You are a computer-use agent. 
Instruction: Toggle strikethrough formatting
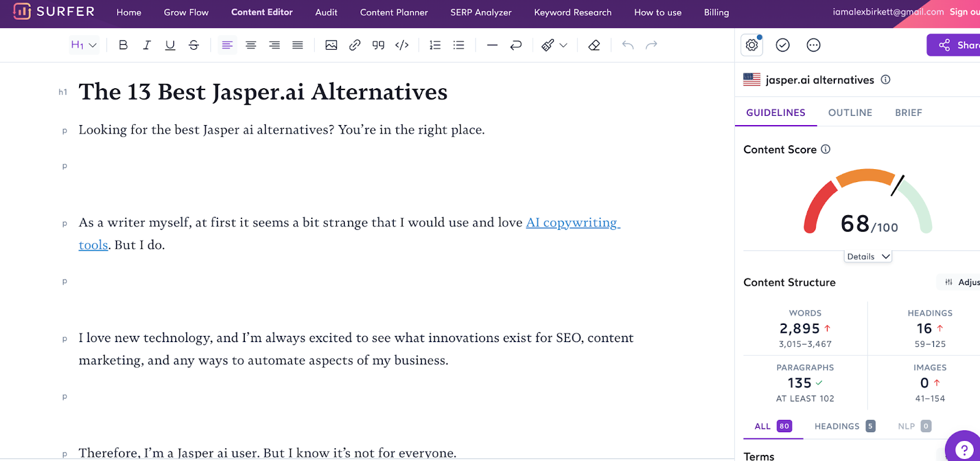194,45
